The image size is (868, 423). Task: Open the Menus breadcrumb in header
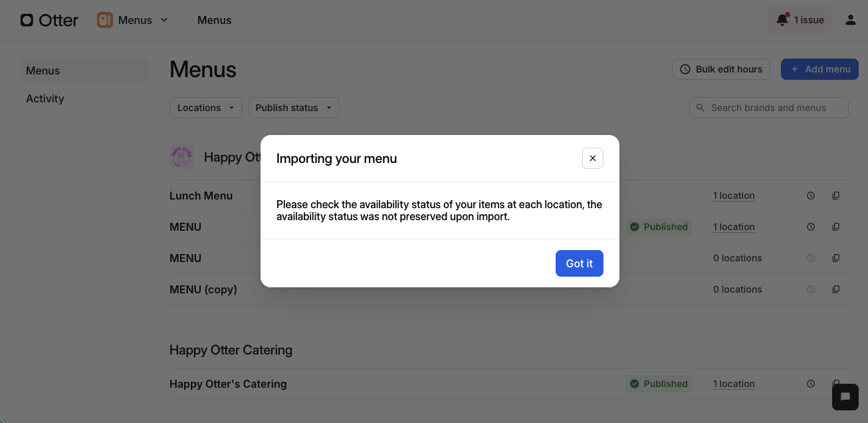(215, 20)
